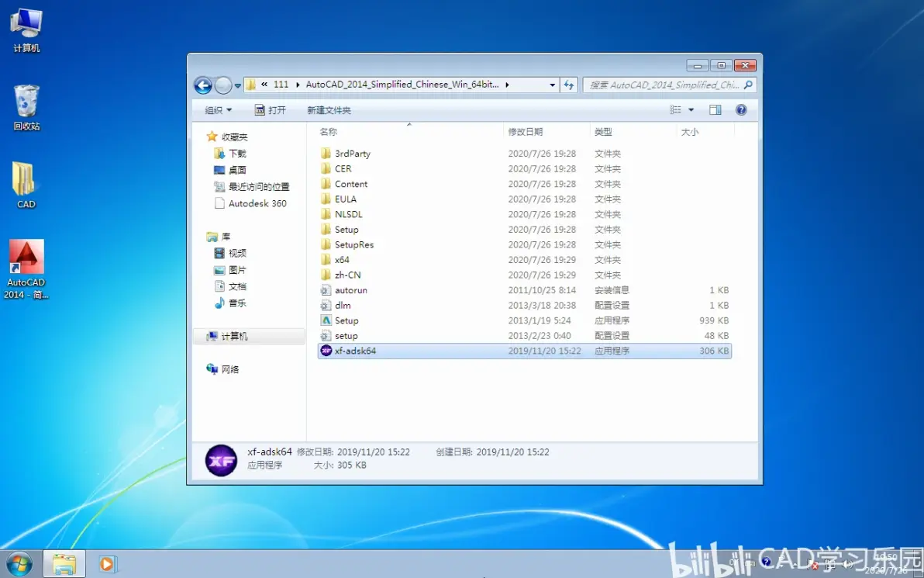Open the 计算机 desktop icon
Screen dimensions: 924x578
tap(26, 31)
